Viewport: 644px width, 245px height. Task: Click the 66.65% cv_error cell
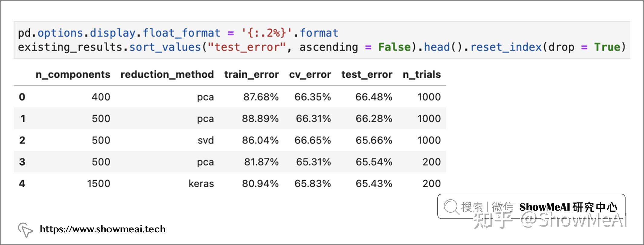[313, 140]
